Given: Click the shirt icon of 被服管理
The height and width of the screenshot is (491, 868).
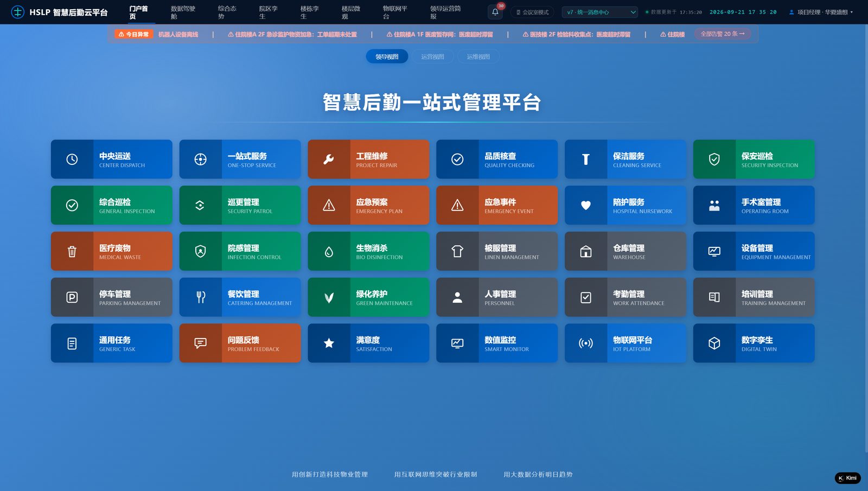Looking at the screenshot, I should pyautogui.click(x=457, y=251).
